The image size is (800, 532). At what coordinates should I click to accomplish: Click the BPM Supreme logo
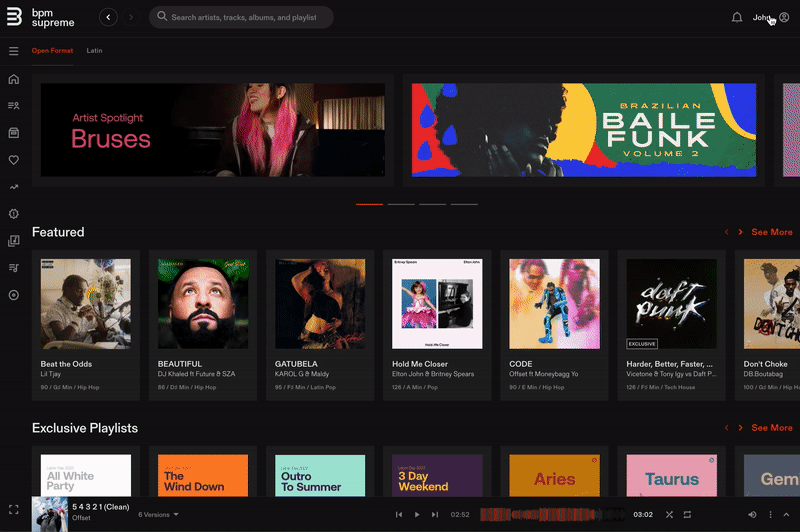point(40,17)
